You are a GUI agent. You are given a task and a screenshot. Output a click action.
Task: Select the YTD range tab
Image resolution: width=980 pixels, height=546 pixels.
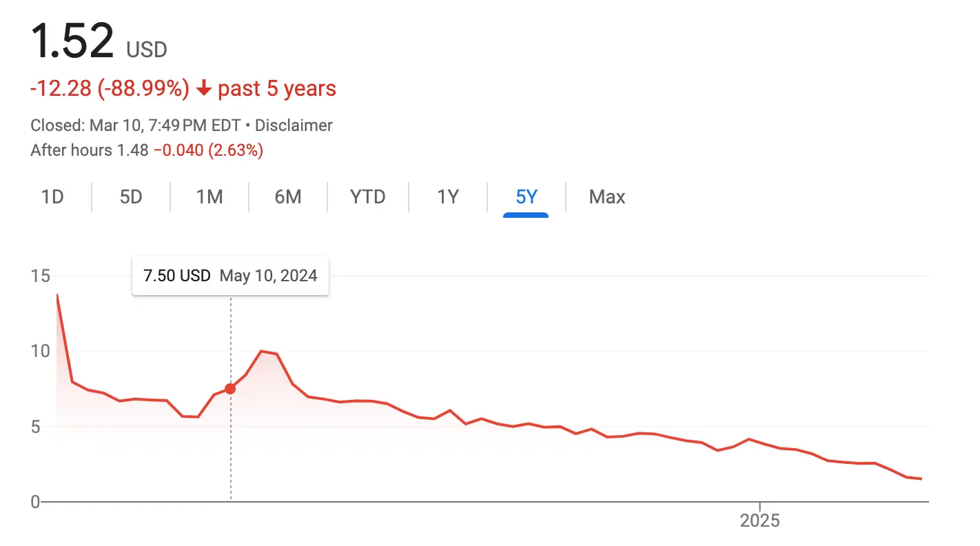(x=368, y=197)
